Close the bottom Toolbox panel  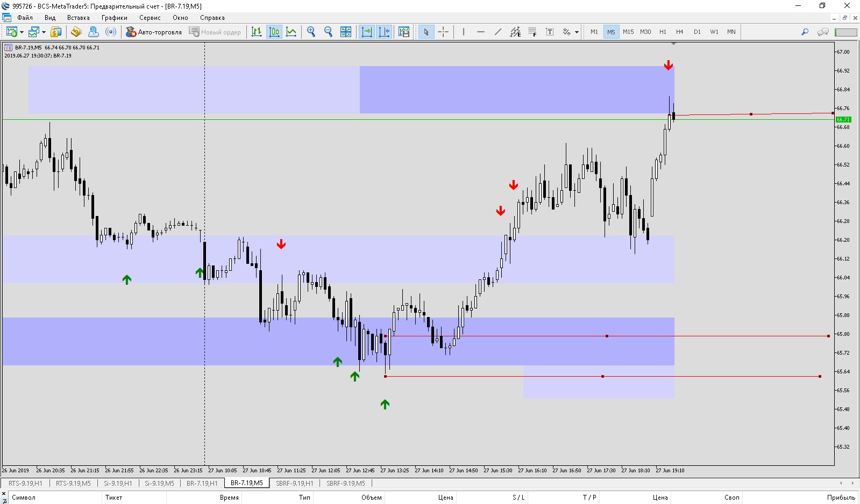(4, 493)
